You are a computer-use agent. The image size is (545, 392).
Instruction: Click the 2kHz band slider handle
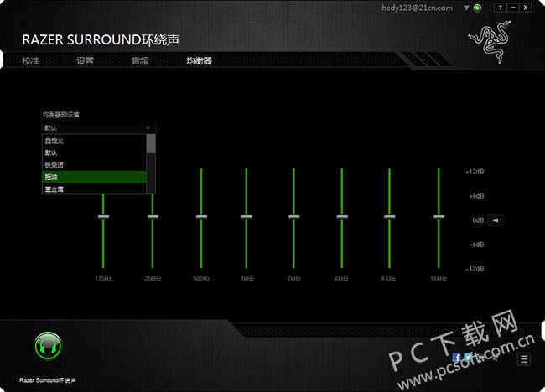[x=294, y=217]
